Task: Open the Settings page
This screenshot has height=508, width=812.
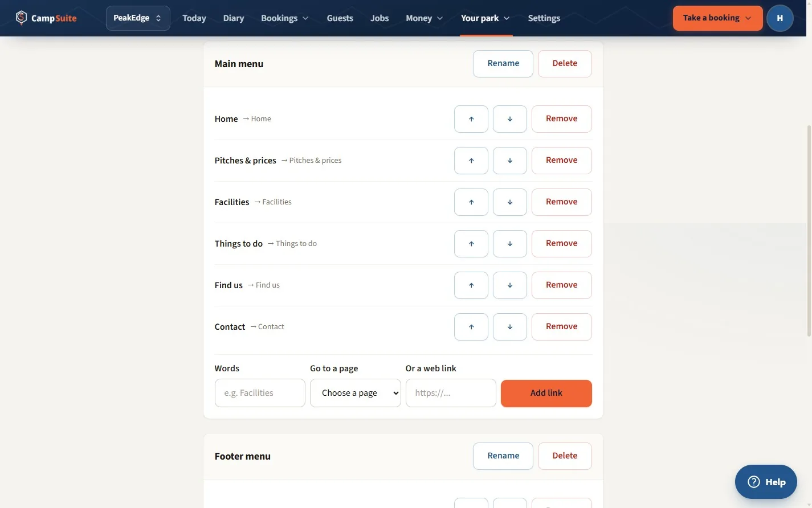Action: pyautogui.click(x=544, y=18)
